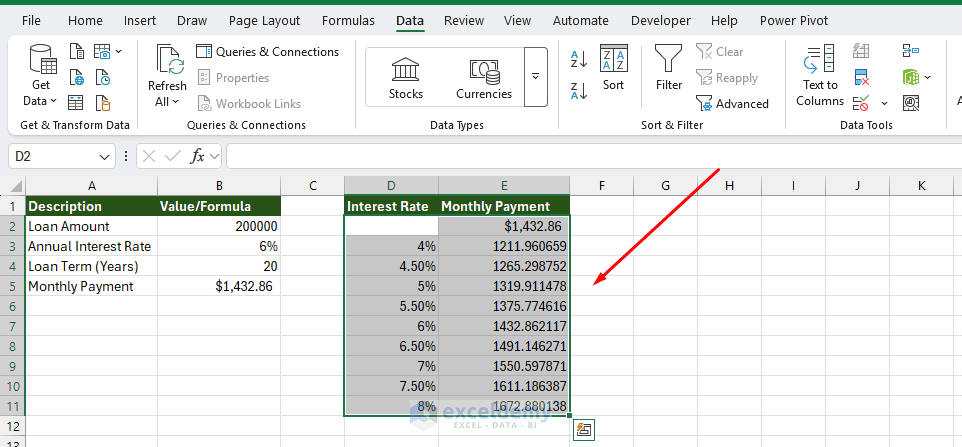Expand the Data Validation dropdown arrow

point(884,103)
